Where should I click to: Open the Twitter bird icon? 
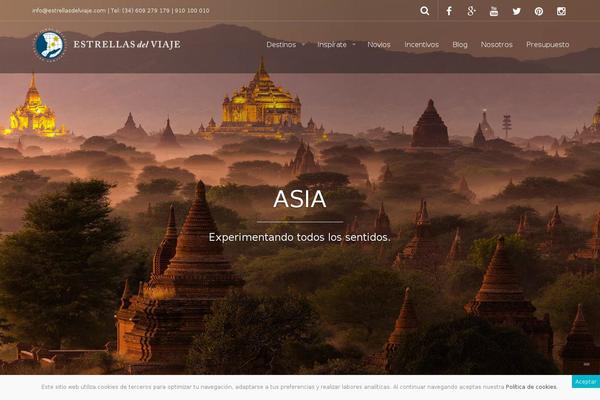pyautogui.click(x=517, y=11)
